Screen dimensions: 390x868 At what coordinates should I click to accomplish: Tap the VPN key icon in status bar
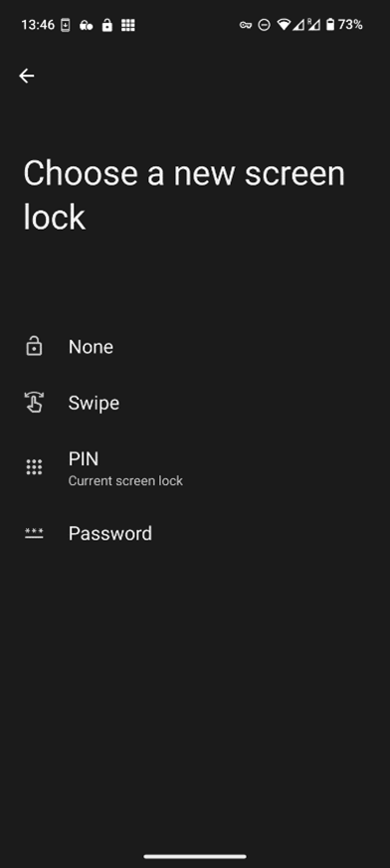click(x=246, y=25)
